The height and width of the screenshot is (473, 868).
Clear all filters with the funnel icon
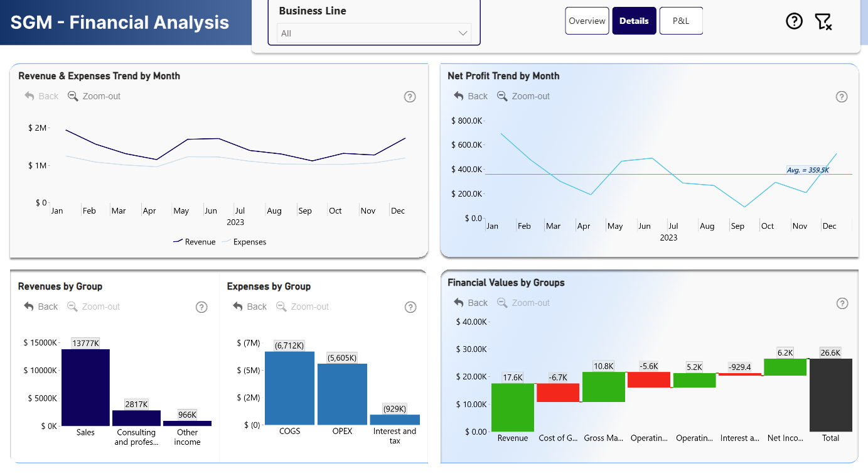point(823,21)
